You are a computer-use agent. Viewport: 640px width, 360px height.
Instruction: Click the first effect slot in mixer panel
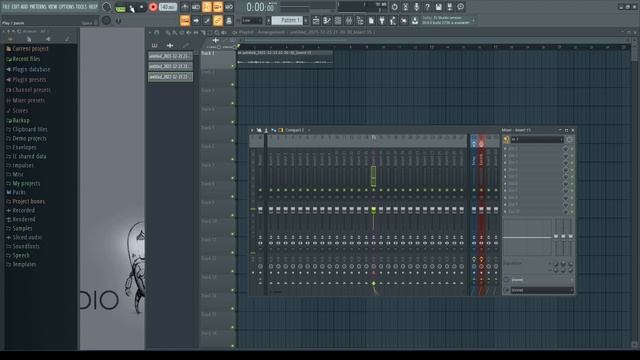(x=534, y=149)
